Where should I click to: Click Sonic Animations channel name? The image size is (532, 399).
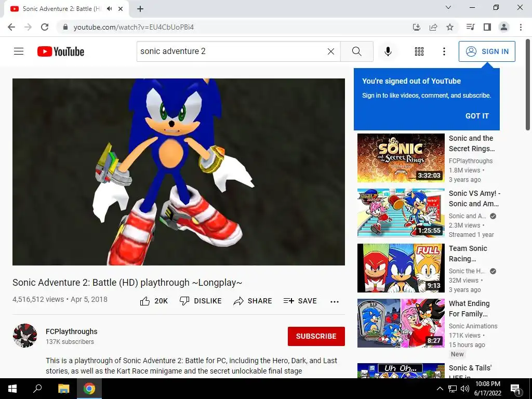[x=473, y=326]
